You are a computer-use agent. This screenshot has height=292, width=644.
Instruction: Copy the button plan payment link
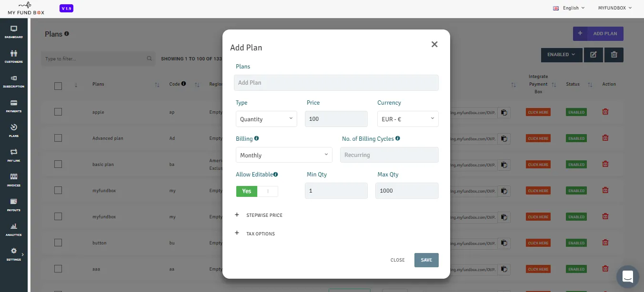tap(504, 243)
